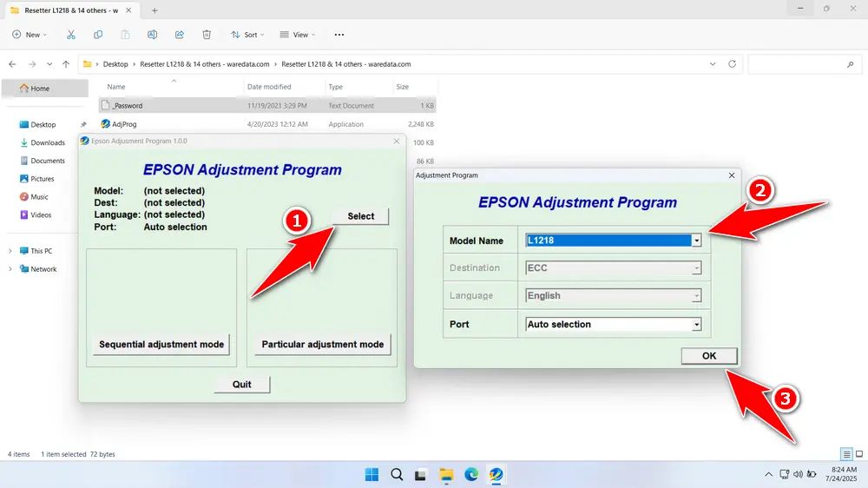Open File Explorer from the taskbar
Viewport: 868px width, 488px height.
click(x=446, y=475)
